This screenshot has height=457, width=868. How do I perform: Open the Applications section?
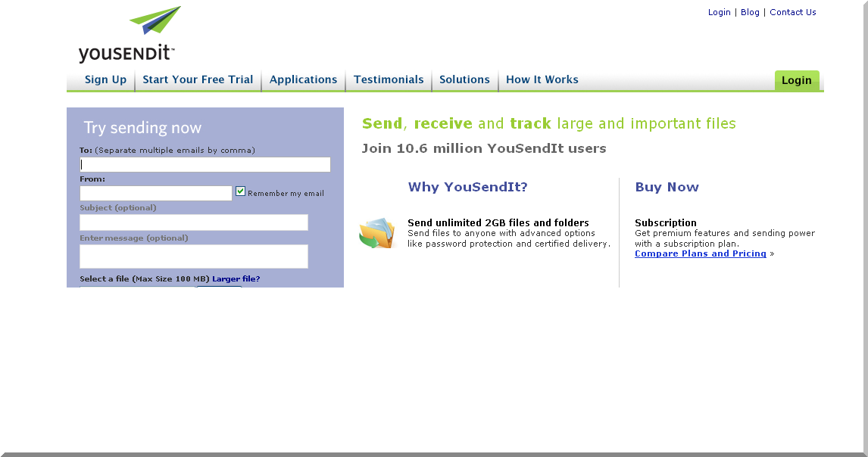tap(303, 79)
